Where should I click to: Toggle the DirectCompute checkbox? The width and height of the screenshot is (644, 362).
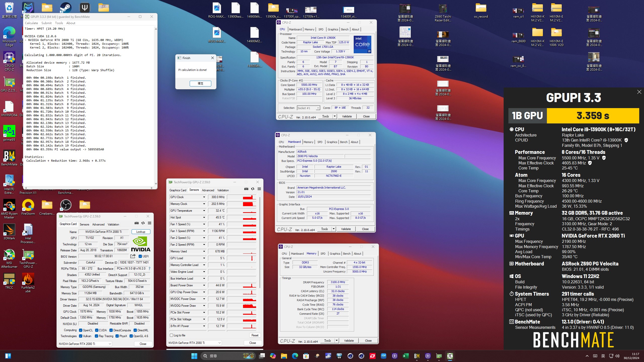pos(111,330)
